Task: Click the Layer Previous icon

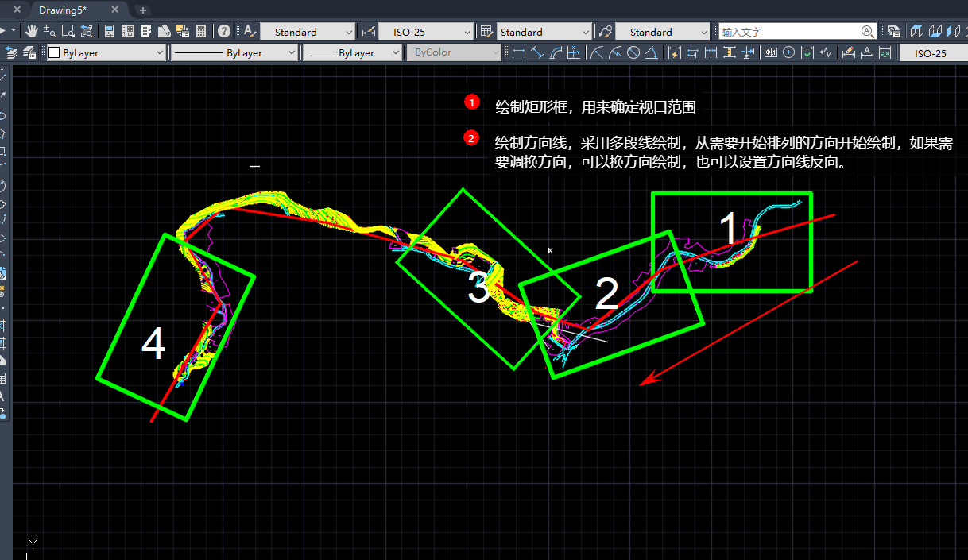Action: [12, 52]
